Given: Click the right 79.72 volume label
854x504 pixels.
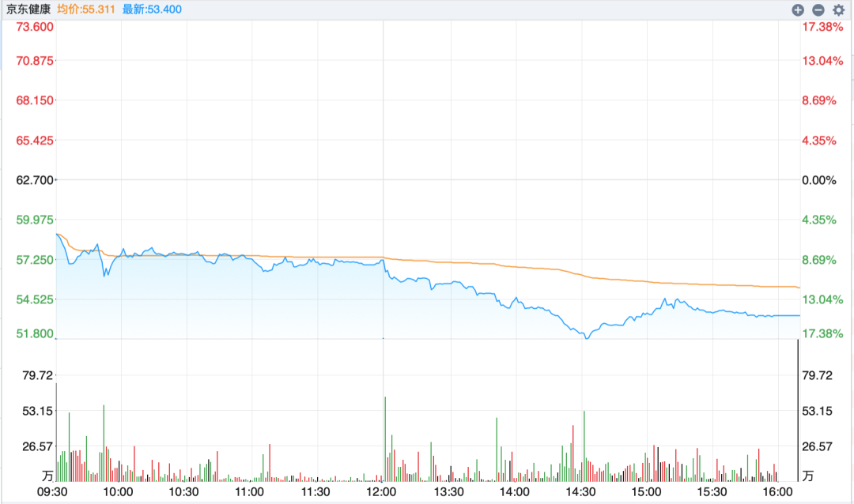Looking at the screenshot, I should [x=818, y=375].
